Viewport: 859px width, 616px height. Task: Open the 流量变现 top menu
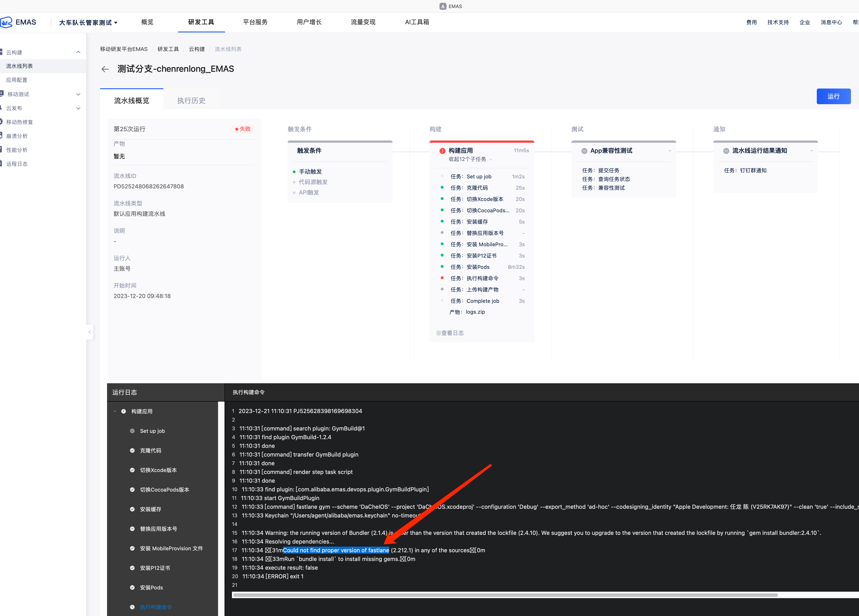363,22
